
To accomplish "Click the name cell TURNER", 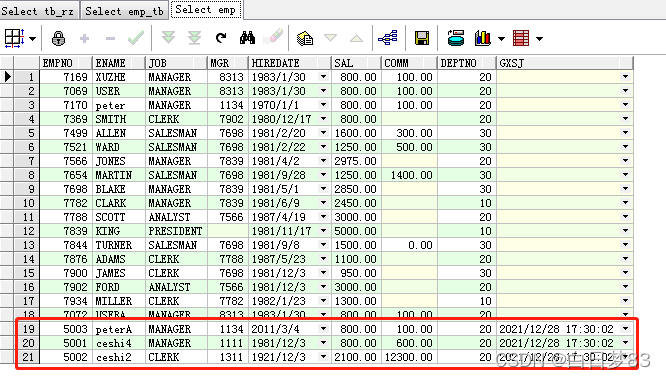I will click(x=119, y=245).
